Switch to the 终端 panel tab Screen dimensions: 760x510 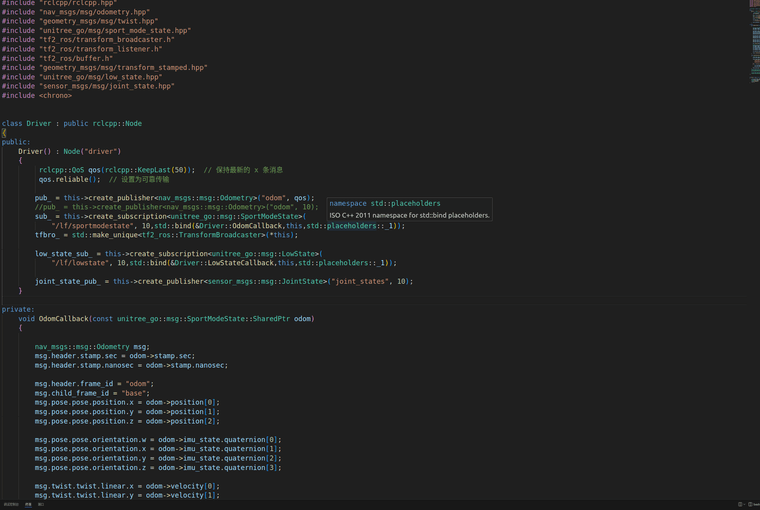(28, 504)
